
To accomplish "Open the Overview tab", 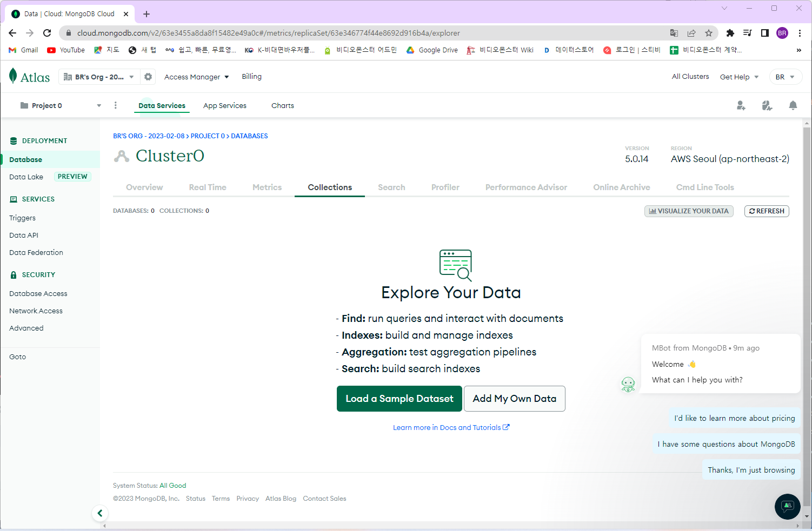I will pos(144,187).
